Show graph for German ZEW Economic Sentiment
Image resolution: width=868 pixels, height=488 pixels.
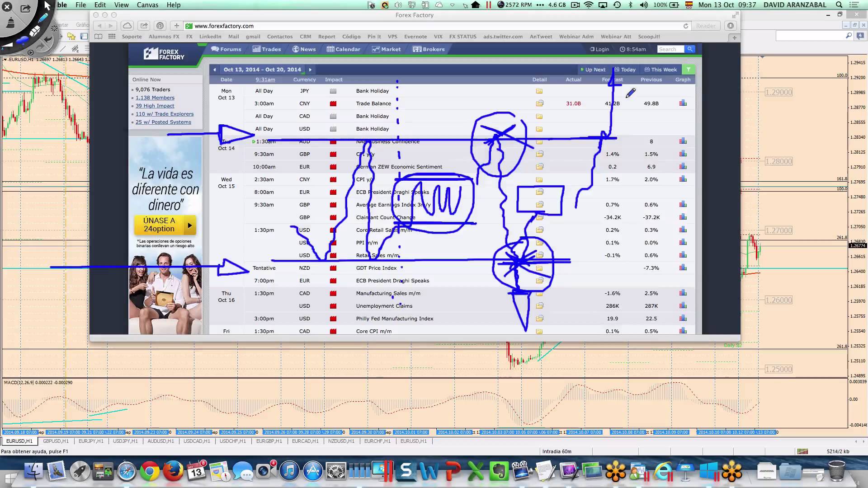point(683,167)
